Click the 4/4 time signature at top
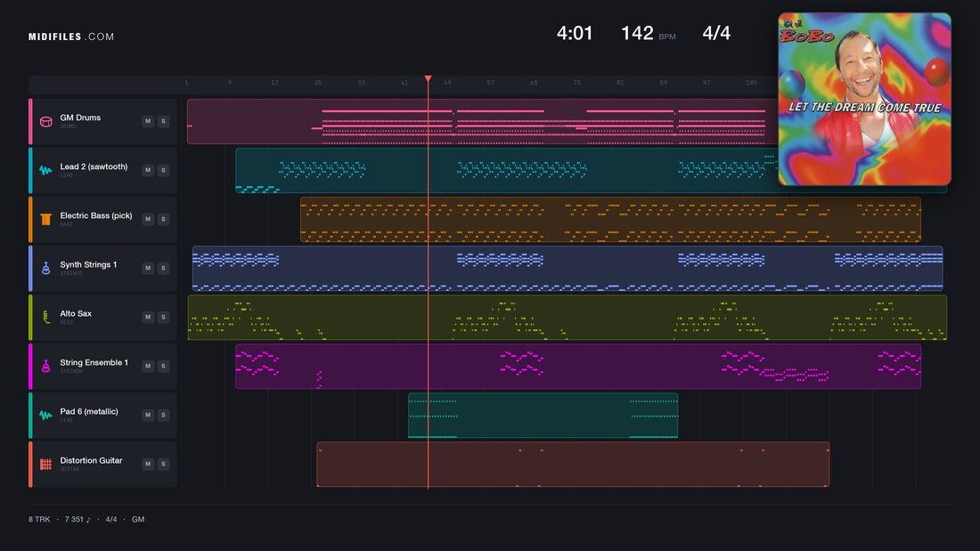Screen dimensions: 980x551 pos(716,33)
